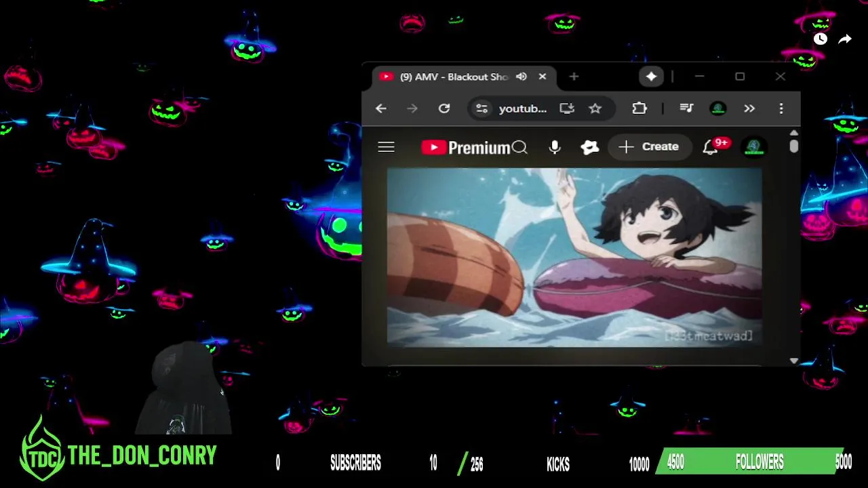868x488 pixels.
Task: Open YouTube search with the magnifier
Action: [519, 147]
